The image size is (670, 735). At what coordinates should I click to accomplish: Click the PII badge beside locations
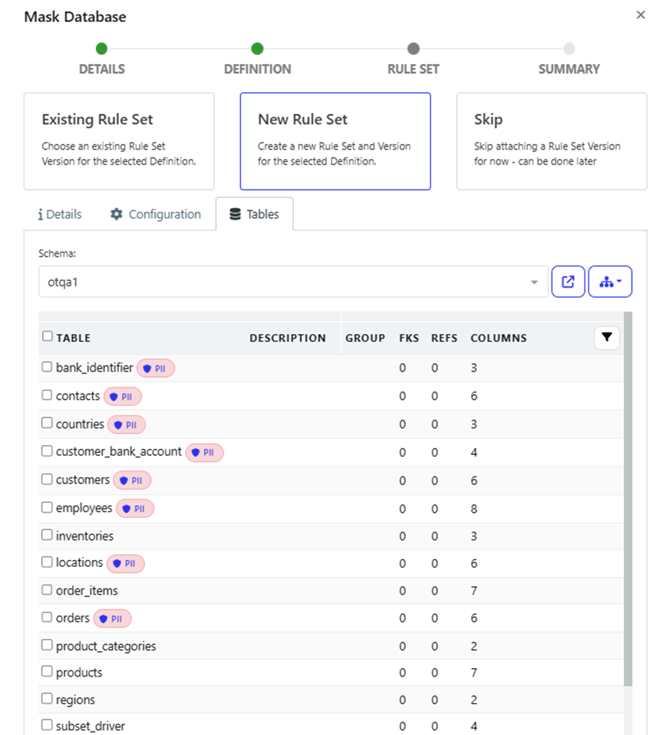coord(126,563)
